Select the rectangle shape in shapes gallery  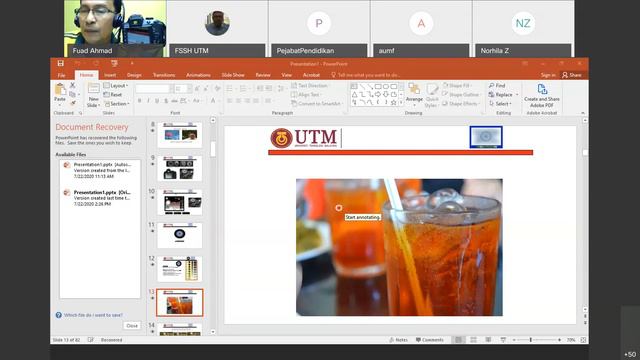tap(378, 87)
